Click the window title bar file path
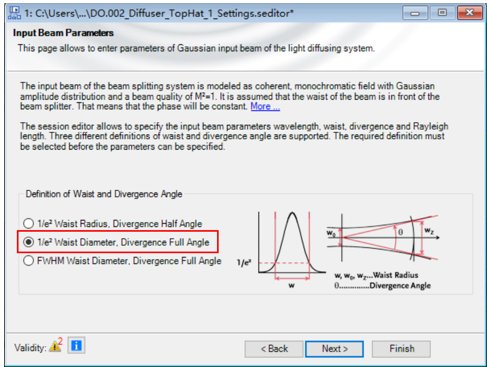The height and width of the screenshot is (367, 487). click(159, 13)
